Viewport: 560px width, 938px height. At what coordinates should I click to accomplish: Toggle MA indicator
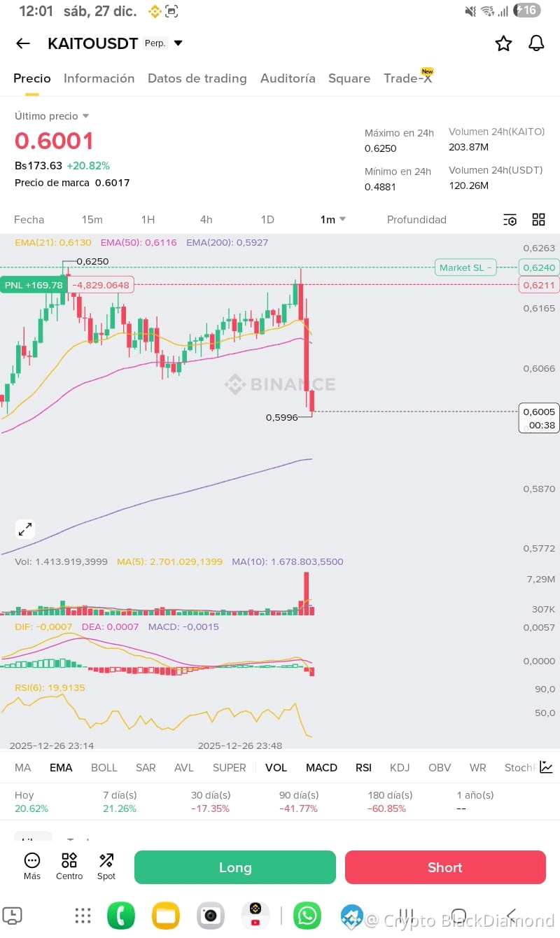23,768
